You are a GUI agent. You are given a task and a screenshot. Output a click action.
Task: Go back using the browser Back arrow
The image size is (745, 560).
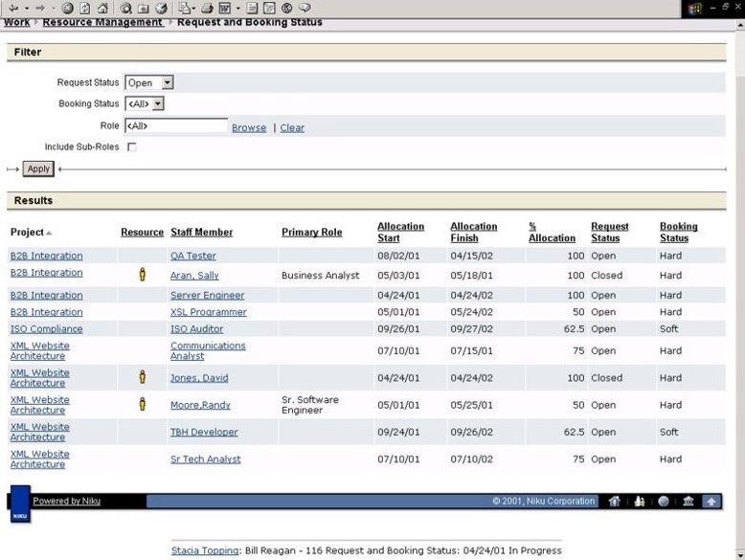pyautogui.click(x=13, y=8)
